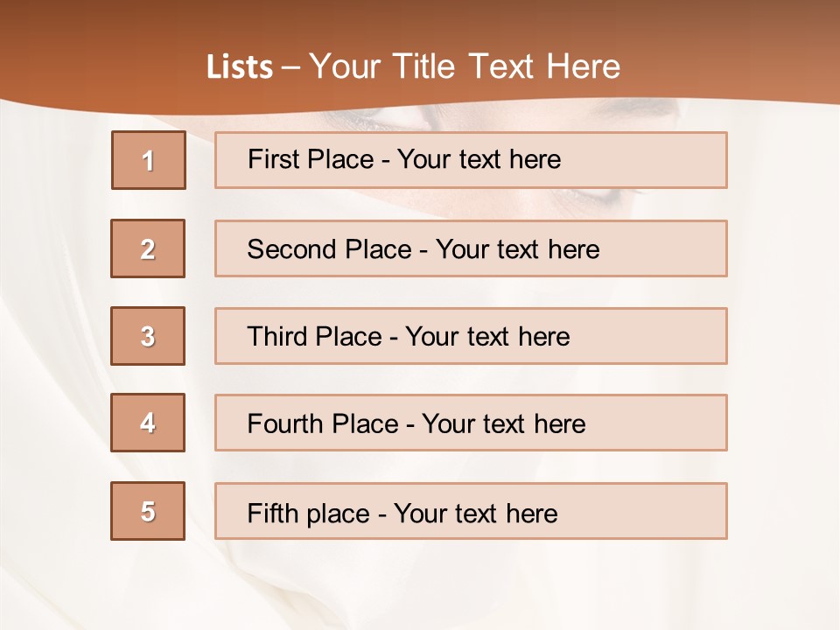
Task: Select the number 2 box
Action: point(148,248)
